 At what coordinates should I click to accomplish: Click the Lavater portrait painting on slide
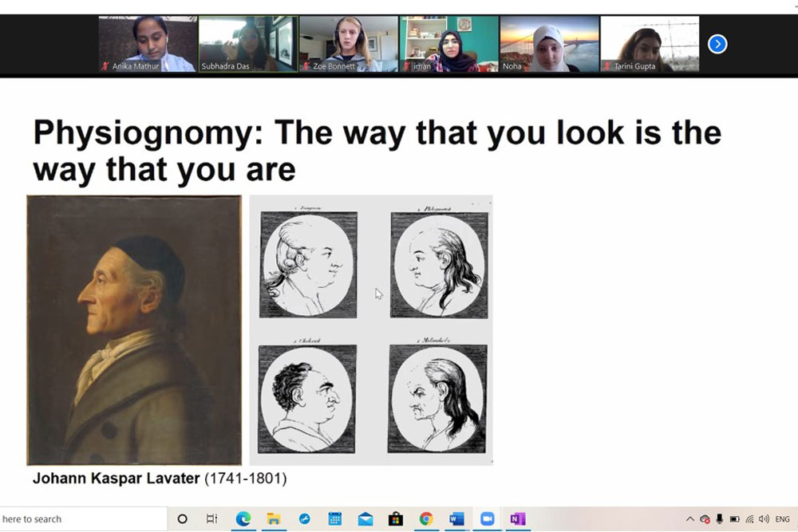click(134, 330)
